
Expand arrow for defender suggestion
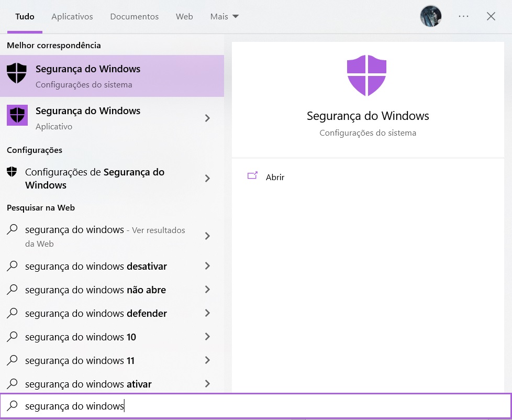207,313
